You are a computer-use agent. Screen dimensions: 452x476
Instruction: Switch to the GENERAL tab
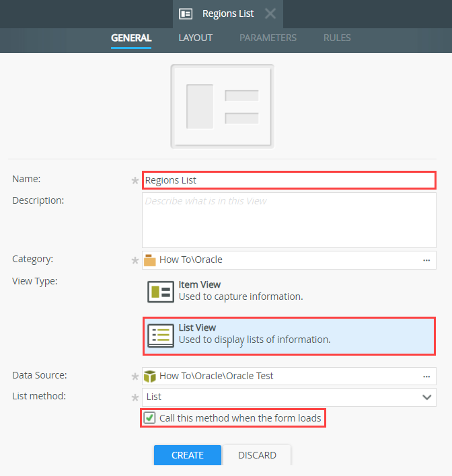[x=131, y=38]
